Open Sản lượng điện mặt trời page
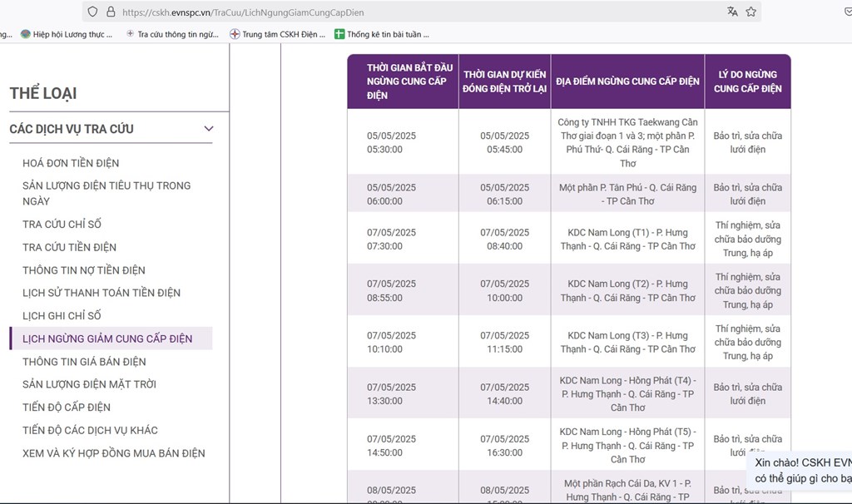This screenshot has height=504, width=852. pyautogui.click(x=89, y=384)
